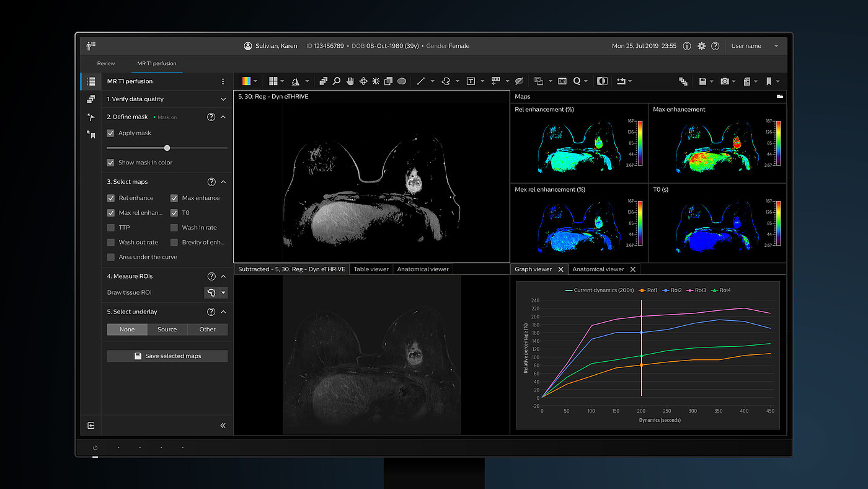Viewport: 868px width, 489px height.
Task: Open settings gear in the header
Action: [x=701, y=46]
